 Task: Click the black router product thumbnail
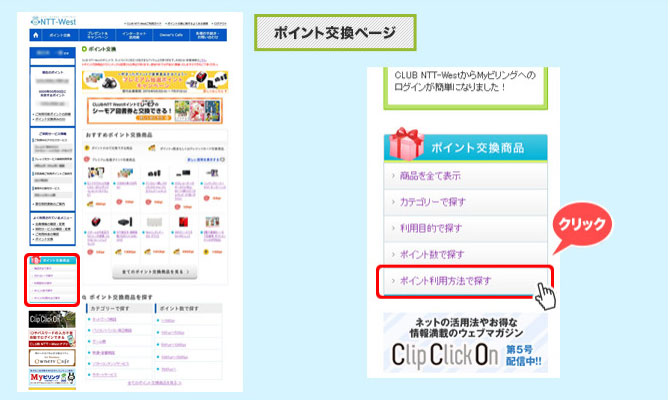[x=125, y=222]
